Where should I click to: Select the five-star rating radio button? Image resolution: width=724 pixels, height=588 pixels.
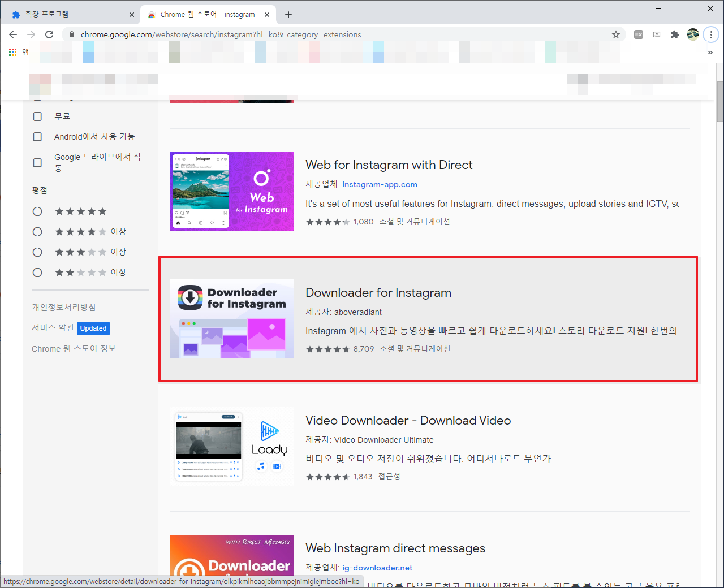37,211
